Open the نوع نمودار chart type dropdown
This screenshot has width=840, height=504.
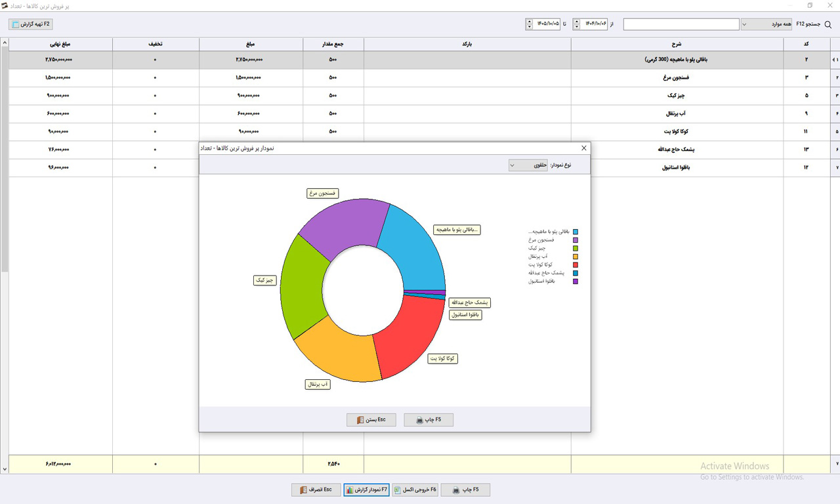point(528,165)
